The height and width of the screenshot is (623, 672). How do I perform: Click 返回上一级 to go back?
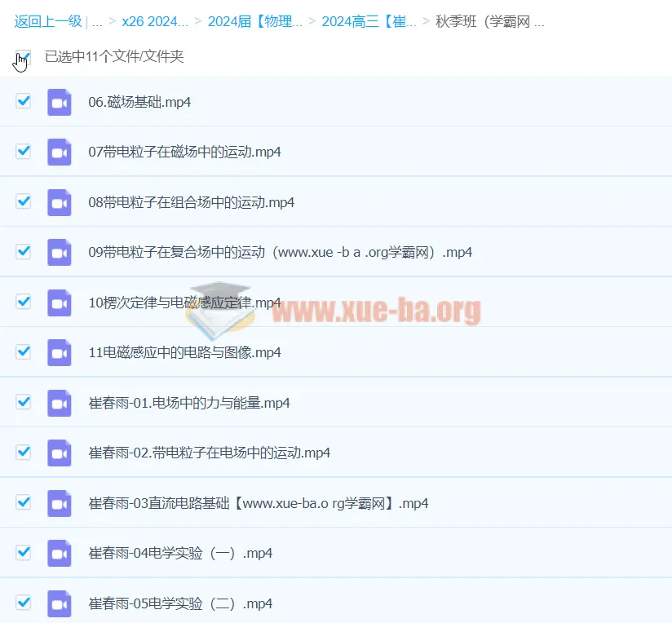pyautogui.click(x=47, y=22)
